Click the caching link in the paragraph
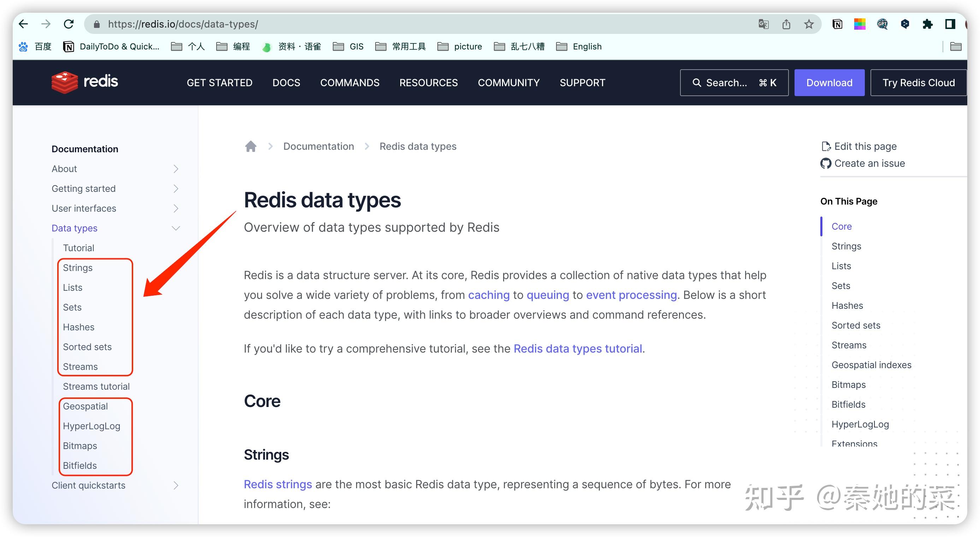The width and height of the screenshot is (980, 537). tap(489, 295)
